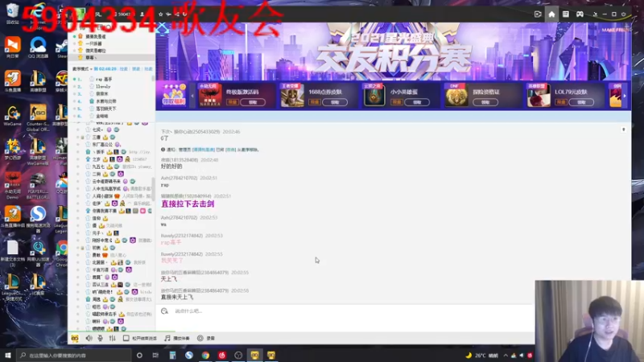
Task: Select user 云中谁寄锦书来 in member list
Action: coord(106,182)
